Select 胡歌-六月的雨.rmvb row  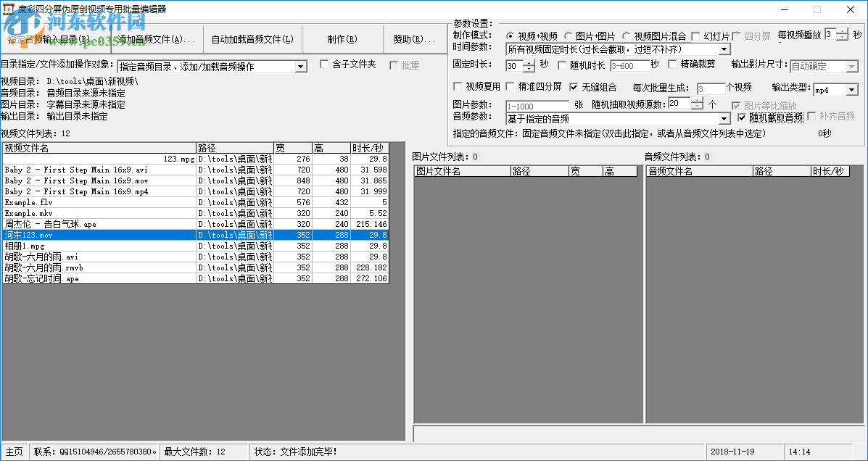(x=196, y=268)
